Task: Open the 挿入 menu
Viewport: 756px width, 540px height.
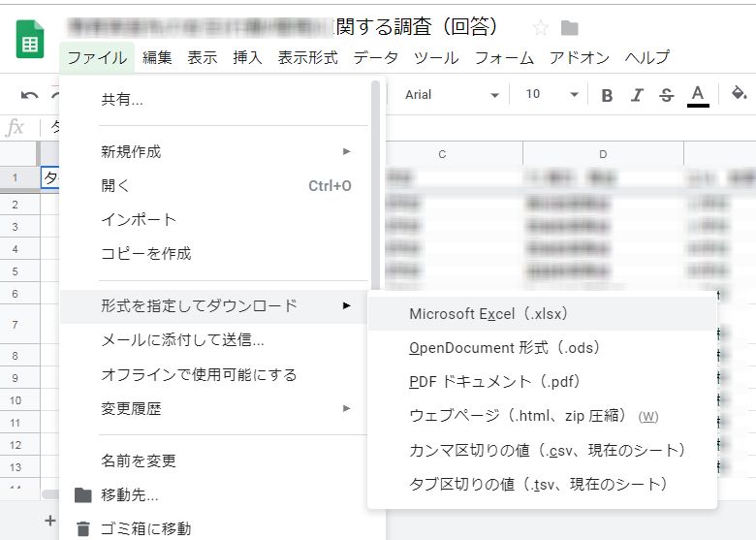Action: click(x=247, y=58)
